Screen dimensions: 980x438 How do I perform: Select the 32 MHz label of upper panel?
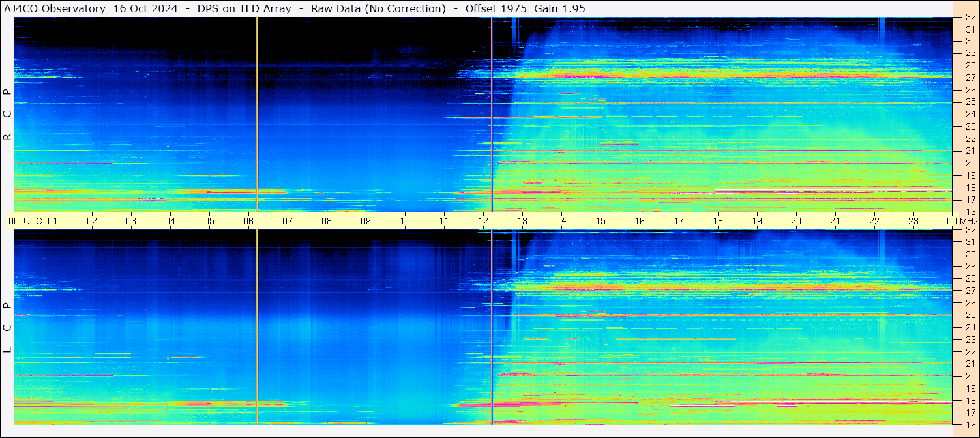(970, 18)
